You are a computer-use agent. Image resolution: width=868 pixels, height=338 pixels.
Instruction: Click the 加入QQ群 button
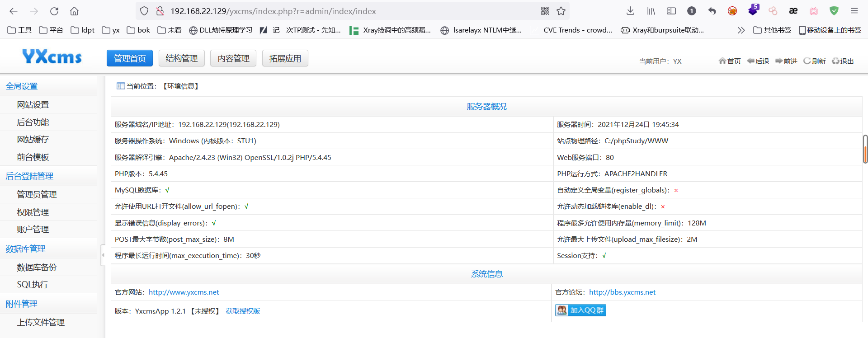[580, 310]
